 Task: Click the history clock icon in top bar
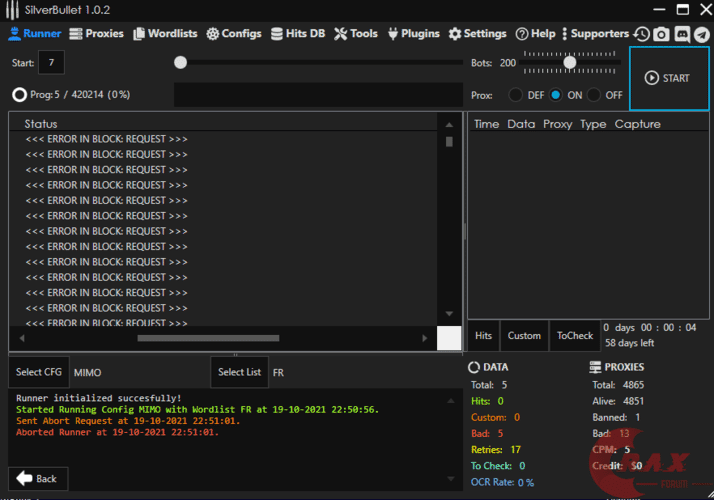(642, 34)
